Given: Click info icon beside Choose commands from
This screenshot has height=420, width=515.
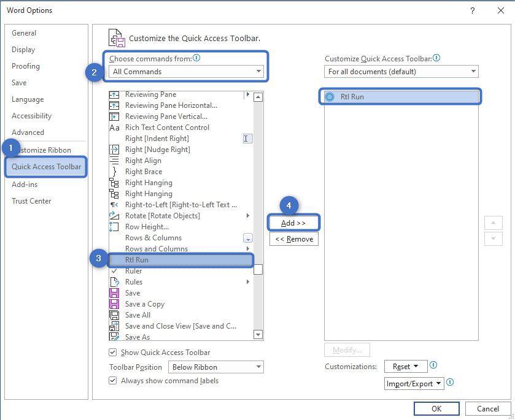Looking at the screenshot, I should [196, 58].
